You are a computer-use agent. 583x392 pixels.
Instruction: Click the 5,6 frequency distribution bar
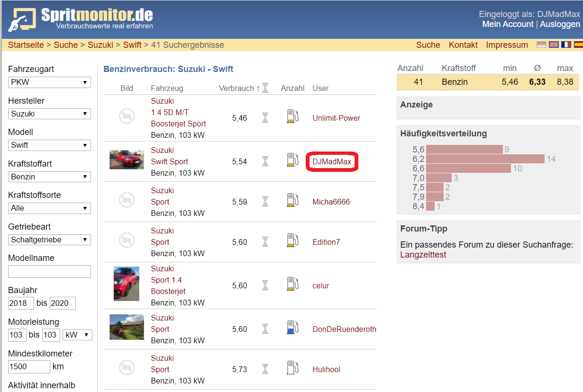465,150
